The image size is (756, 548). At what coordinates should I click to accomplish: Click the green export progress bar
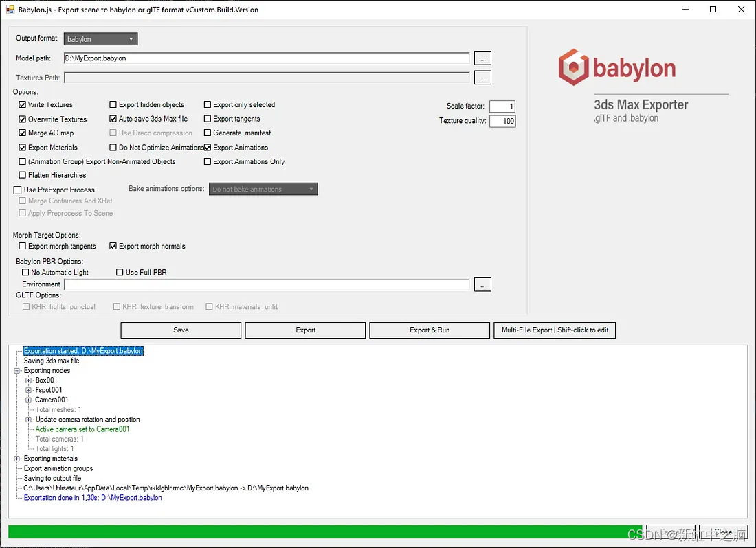(x=326, y=532)
